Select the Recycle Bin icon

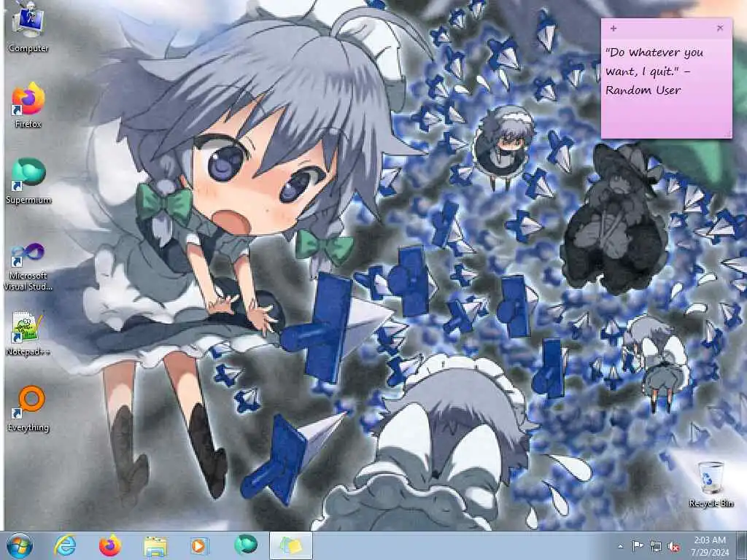click(x=711, y=484)
